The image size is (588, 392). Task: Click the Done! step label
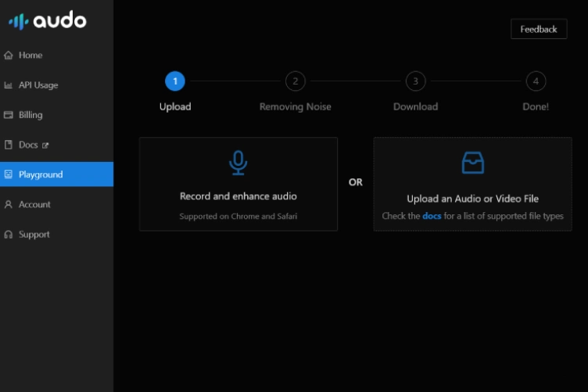point(536,107)
